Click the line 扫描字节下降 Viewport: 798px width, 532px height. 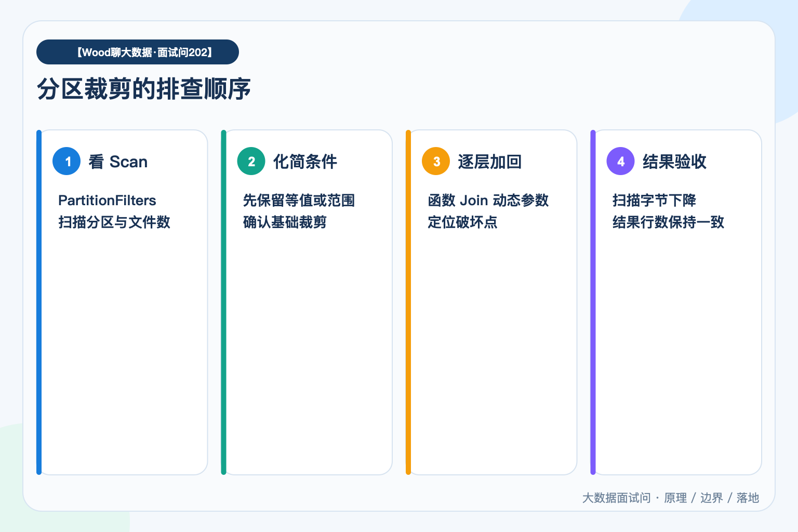[655, 201]
